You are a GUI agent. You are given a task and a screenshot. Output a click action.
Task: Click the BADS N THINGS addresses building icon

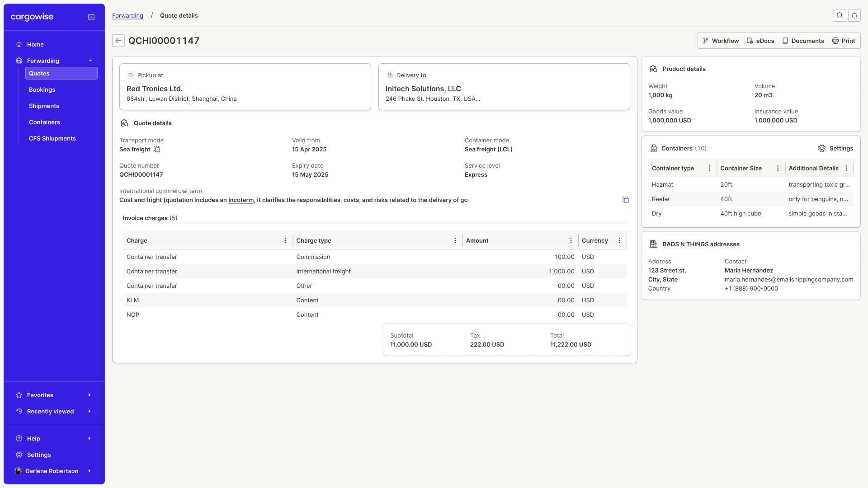coord(654,244)
